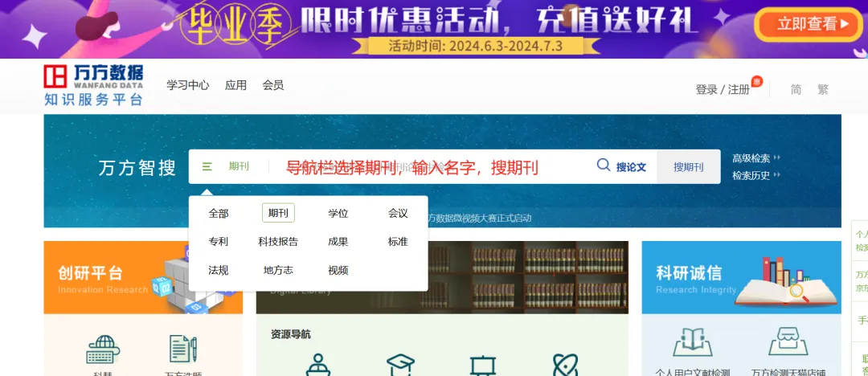Click the 个人用户文献检测 book icon
This screenshot has height=376, width=868.
(693, 343)
